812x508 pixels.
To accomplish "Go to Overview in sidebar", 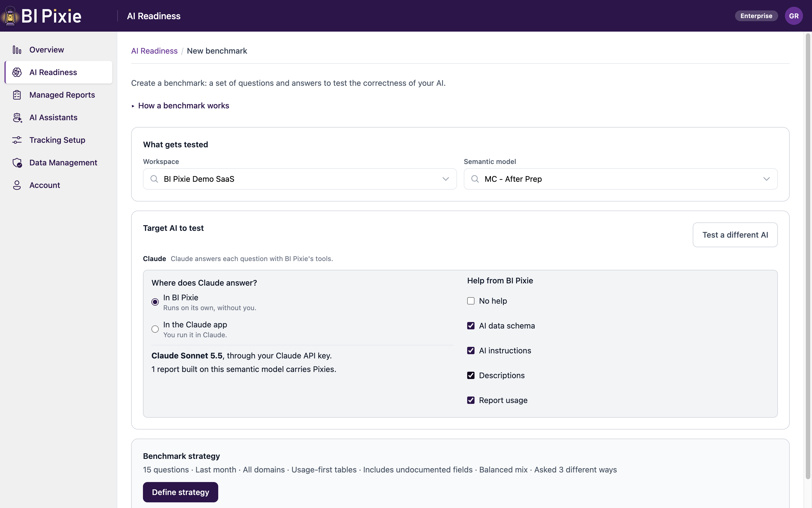I will [x=58, y=50].
